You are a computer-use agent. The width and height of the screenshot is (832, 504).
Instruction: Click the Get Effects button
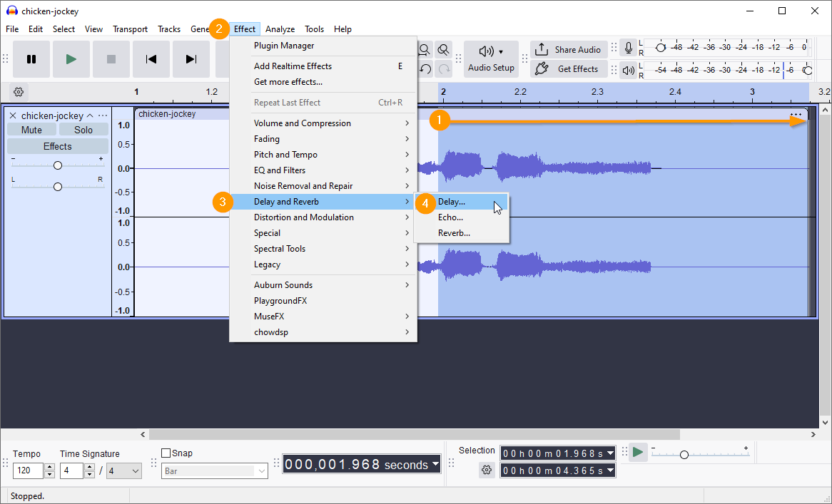pyautogui.click(x=569, y=69)
